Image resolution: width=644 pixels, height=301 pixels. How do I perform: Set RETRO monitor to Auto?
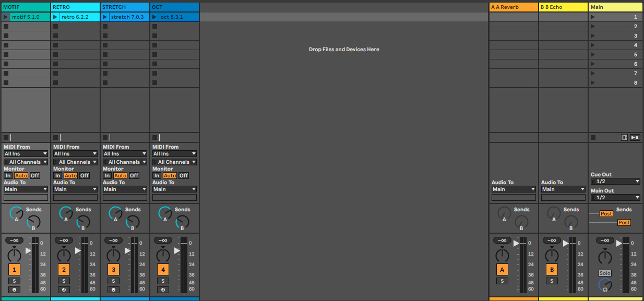(70, 176)
